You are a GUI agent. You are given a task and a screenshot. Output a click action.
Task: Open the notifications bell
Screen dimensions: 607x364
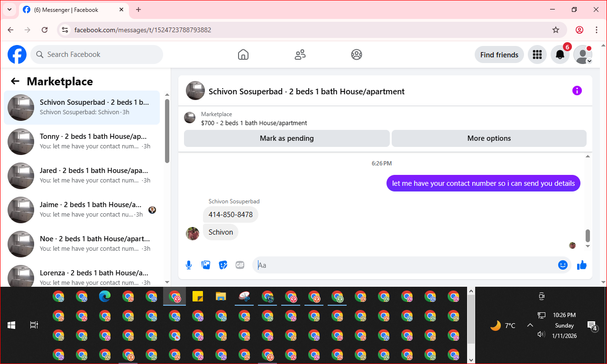point(560,55)
